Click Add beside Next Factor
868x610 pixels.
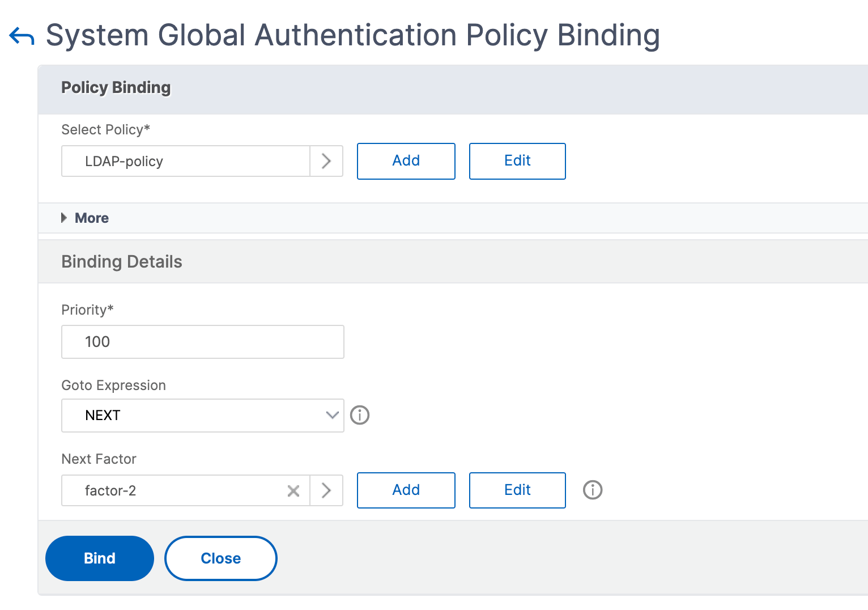coord(406,490)
